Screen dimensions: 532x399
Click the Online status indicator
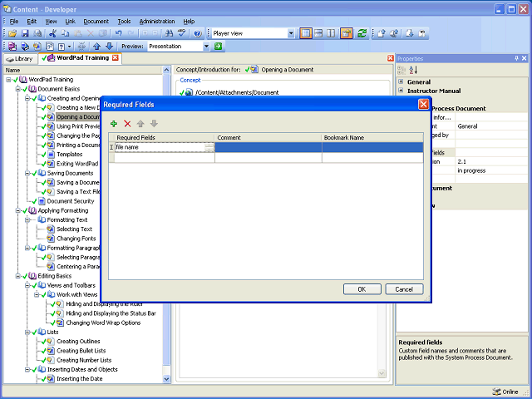tap(505, 392)
